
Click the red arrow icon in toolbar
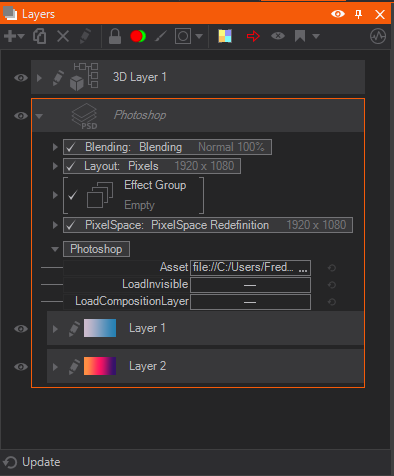[253, 36]
